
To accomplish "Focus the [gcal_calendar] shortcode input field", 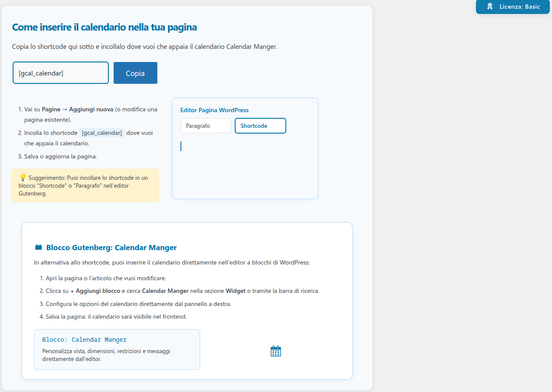I will [60, 73].
